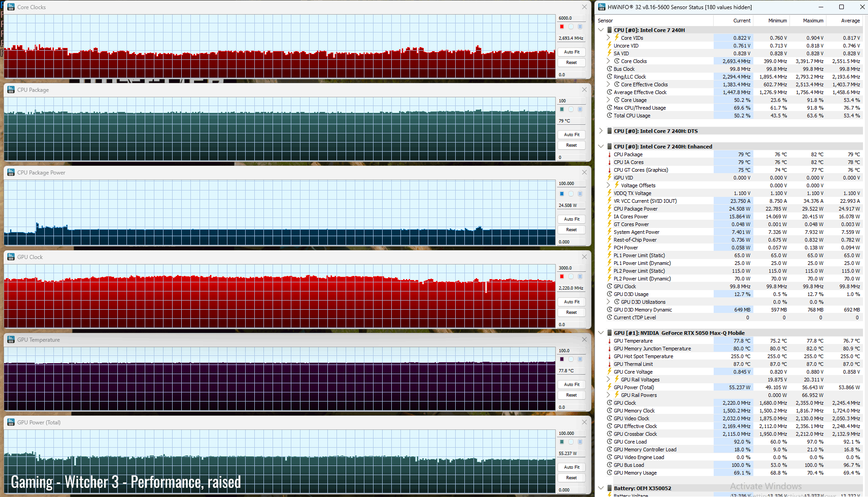Expand the Core Usage sub-items
The image size is (868, 497).
click(608, 100)
